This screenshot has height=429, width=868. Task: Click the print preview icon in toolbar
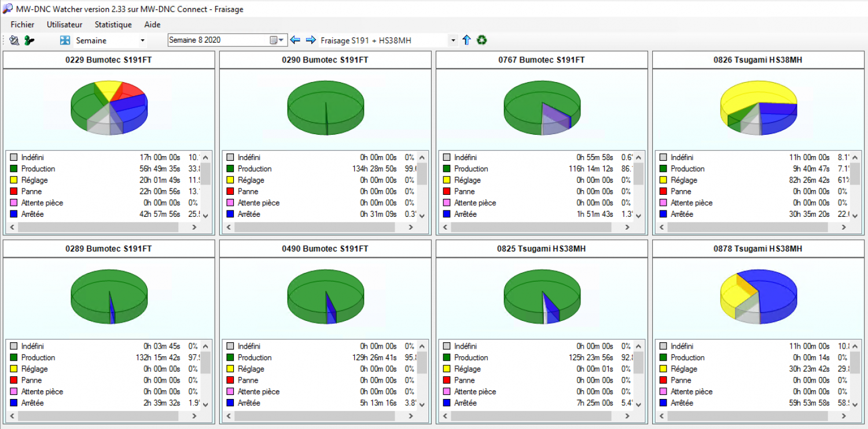pos(14,40)
